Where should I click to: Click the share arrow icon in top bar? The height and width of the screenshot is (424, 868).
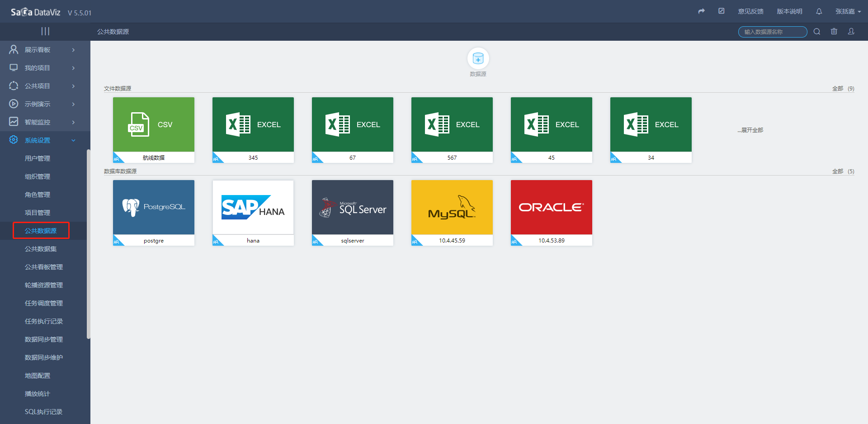(x=701, y=11)
